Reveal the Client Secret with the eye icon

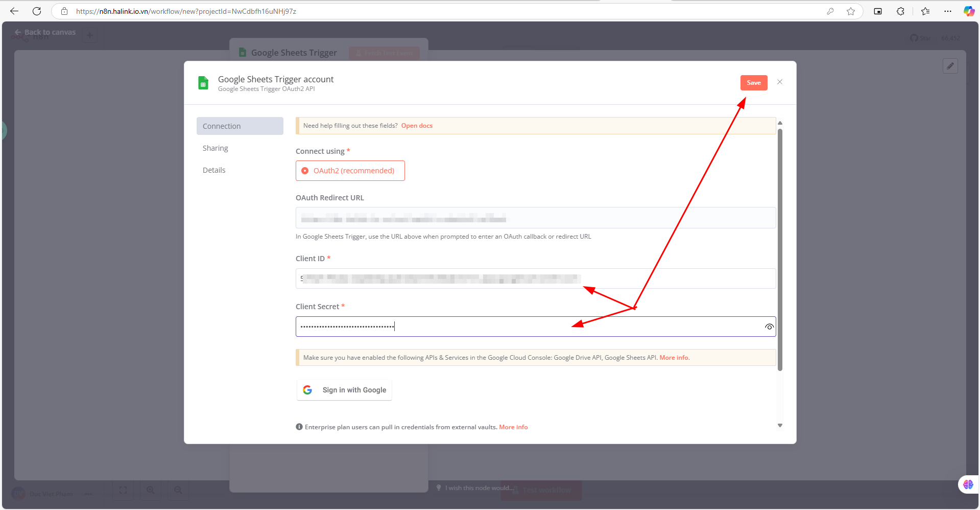[769, 327]
